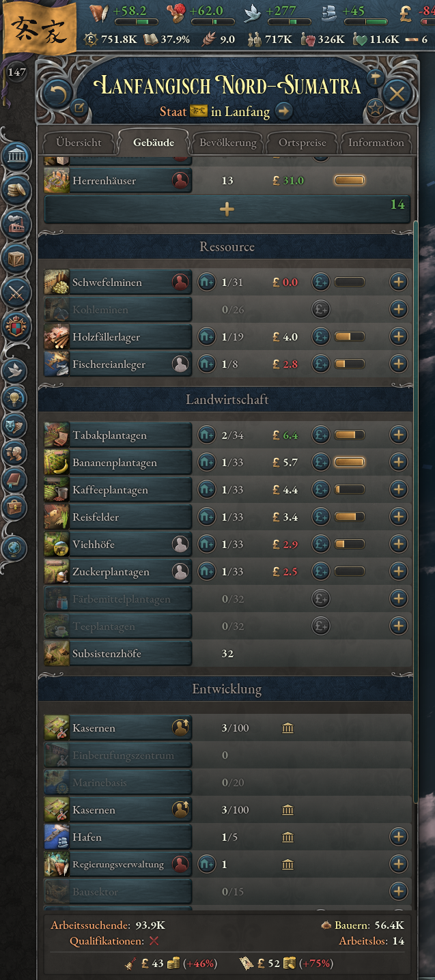This screenshot has width=435, height=980.
Task: Click the edit pencil icon beside title
Action: click(x=79, y=107)
